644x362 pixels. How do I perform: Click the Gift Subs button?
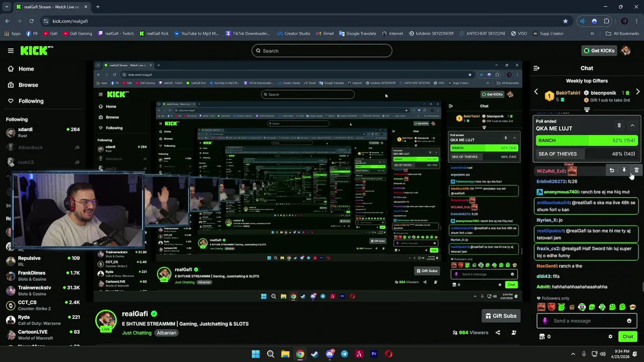(501, 316)
